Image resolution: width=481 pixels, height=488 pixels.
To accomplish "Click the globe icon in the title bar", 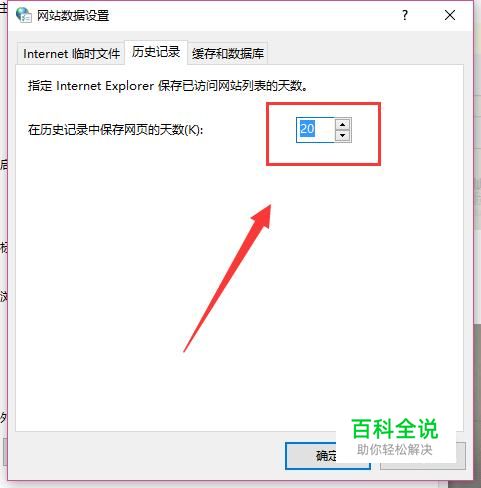I will coord(23,15).
